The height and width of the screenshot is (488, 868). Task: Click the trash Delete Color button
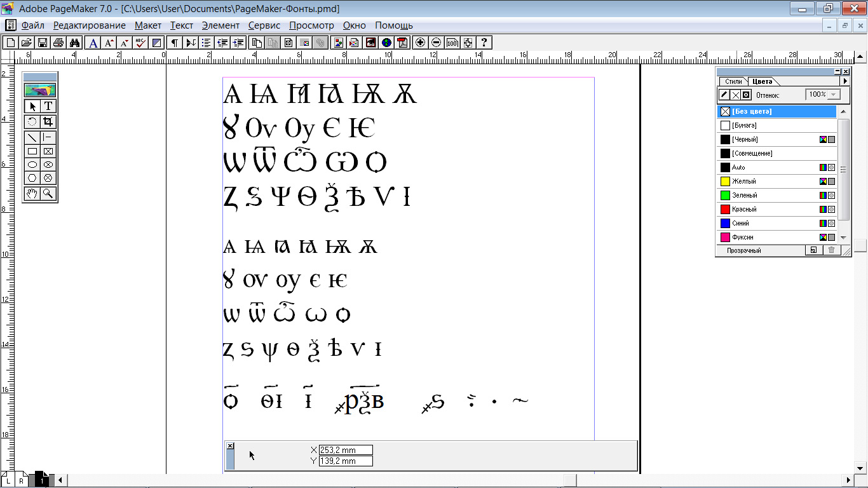click(x=831, y=250)
